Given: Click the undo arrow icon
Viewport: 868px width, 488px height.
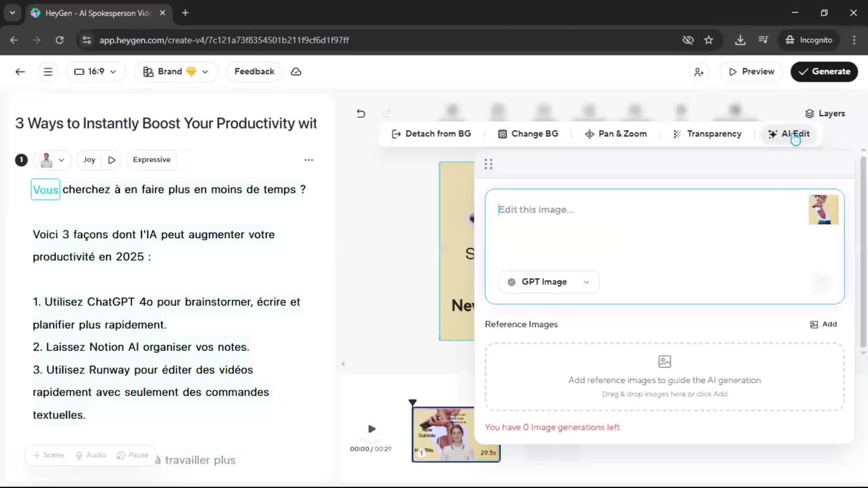Looking at the screenshot, I should [361, 113].
